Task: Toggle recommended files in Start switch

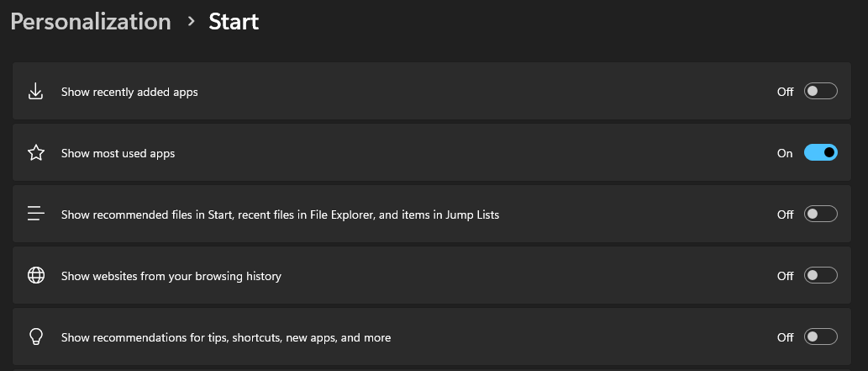Action: [820, 215]
